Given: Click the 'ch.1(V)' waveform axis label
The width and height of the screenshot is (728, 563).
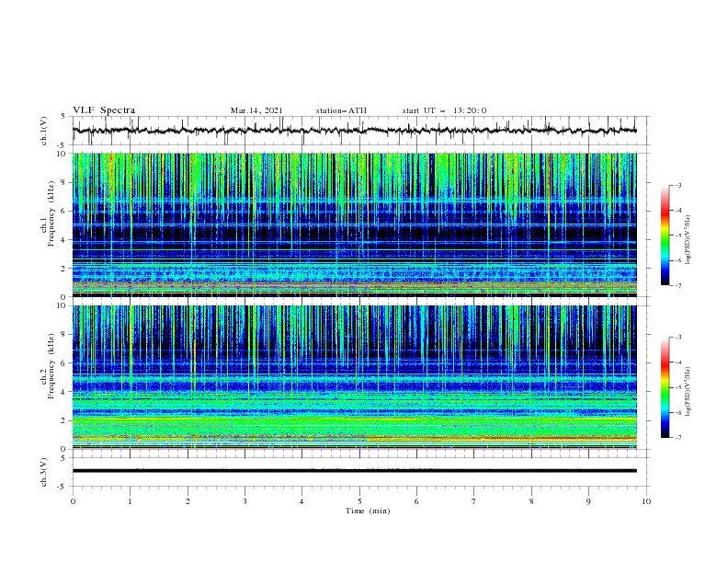Looking at the screenshot, I should 44,131.
